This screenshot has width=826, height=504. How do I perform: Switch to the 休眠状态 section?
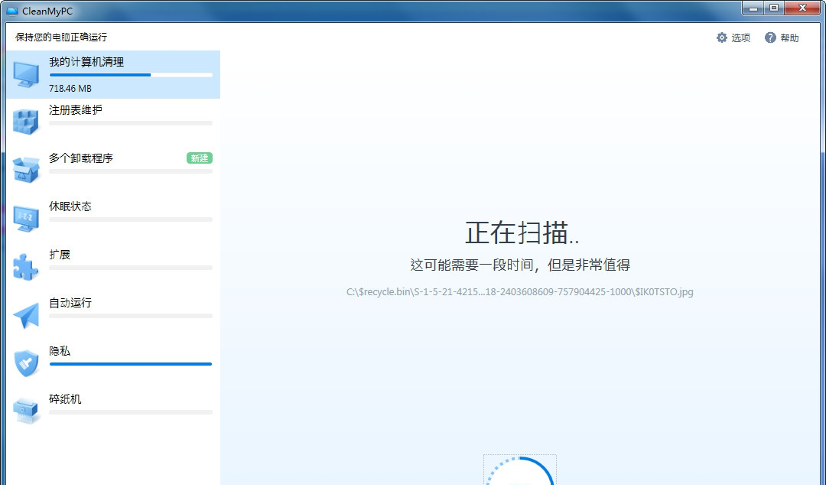click(113, 219)
